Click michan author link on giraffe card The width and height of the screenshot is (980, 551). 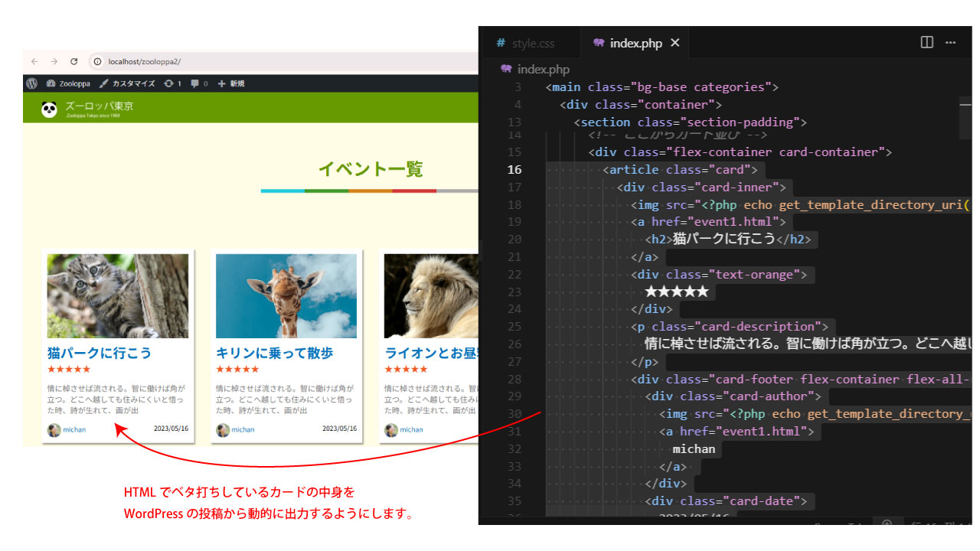coord(243,429)
